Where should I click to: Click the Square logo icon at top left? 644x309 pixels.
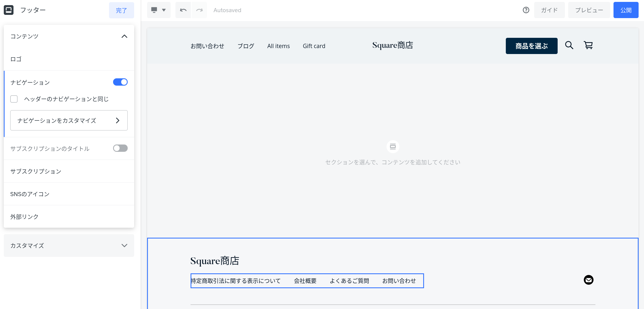point(9,10)
